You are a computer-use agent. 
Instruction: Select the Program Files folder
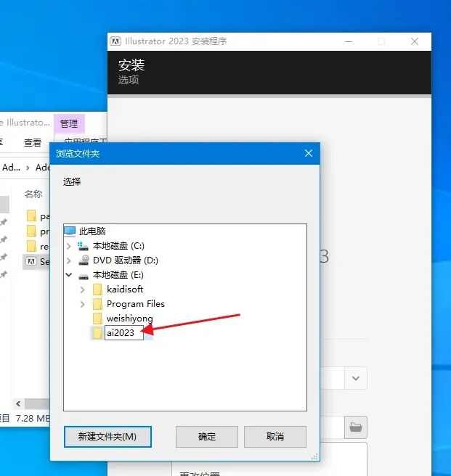pyautogui.click(x=136, y=304)
